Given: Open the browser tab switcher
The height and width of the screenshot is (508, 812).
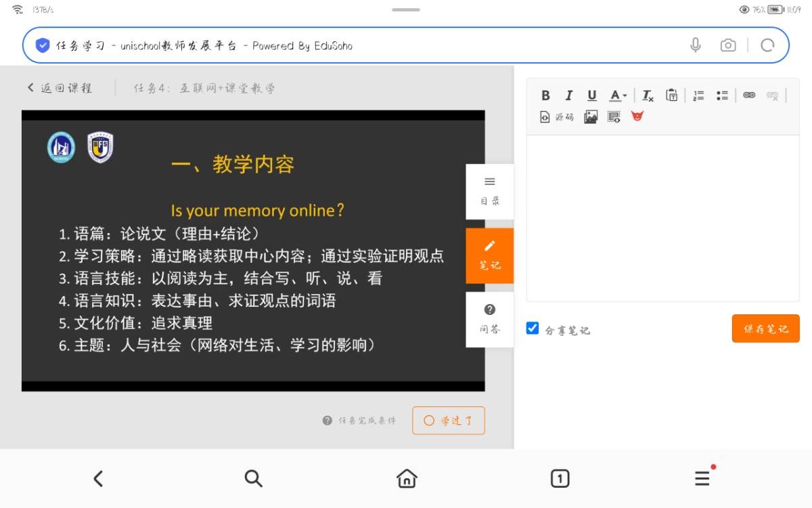Looking at the screenshot, I should (560, 479).
